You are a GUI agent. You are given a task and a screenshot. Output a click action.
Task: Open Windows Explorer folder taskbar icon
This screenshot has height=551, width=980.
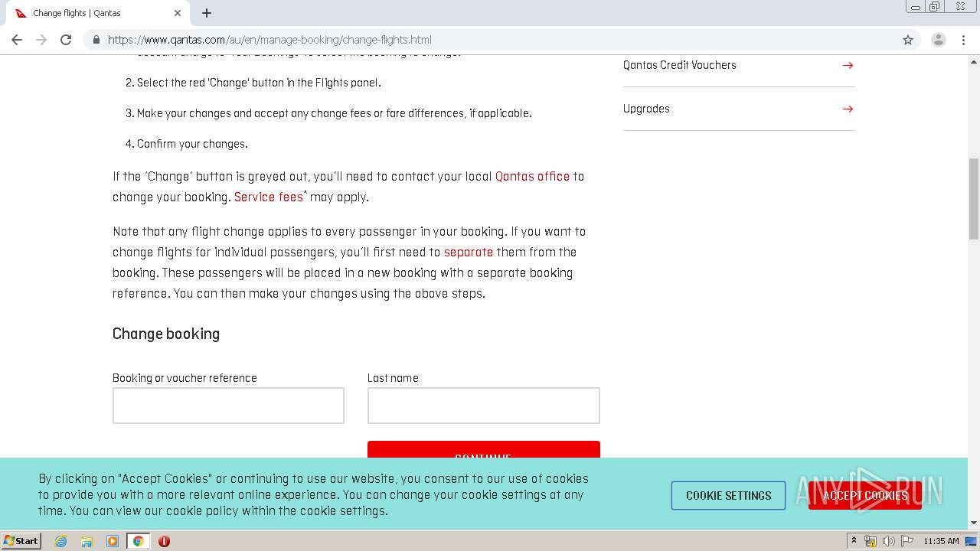coord(87,541)
